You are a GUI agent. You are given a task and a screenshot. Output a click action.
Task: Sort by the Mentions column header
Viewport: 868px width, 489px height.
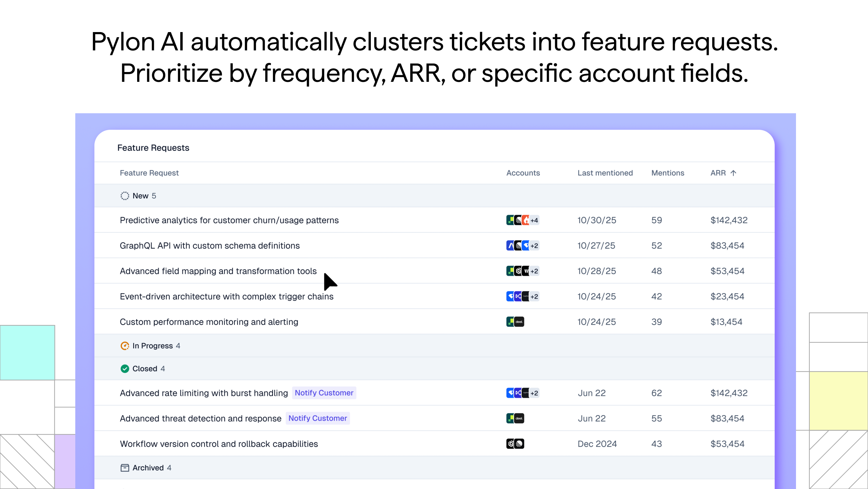(667, 173)
